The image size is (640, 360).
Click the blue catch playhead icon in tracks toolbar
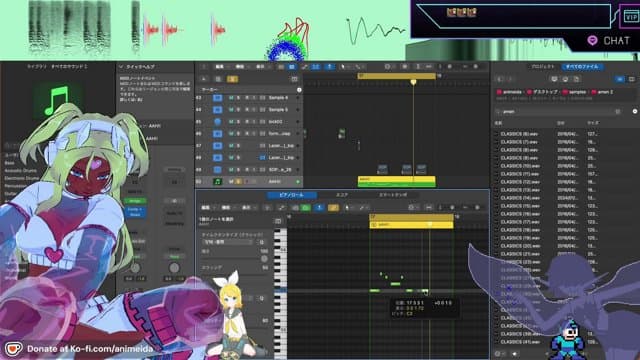click(330, 67)
